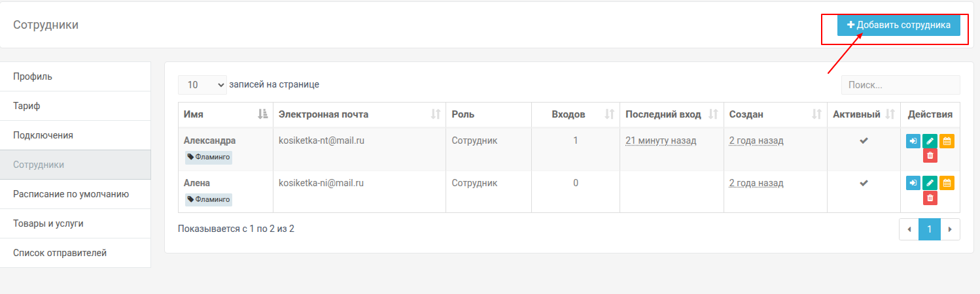Click the Поиск search field
This screenshot has height=294, width=980.
(x=900, y=85)
